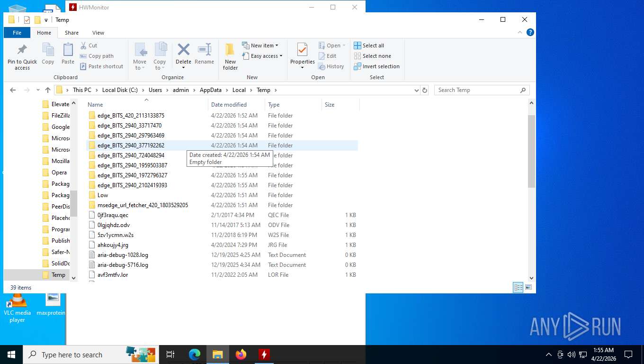This screenshot has height=364, width=644.
Task: Click the Edit ribbon command
Action: (327, 56)
